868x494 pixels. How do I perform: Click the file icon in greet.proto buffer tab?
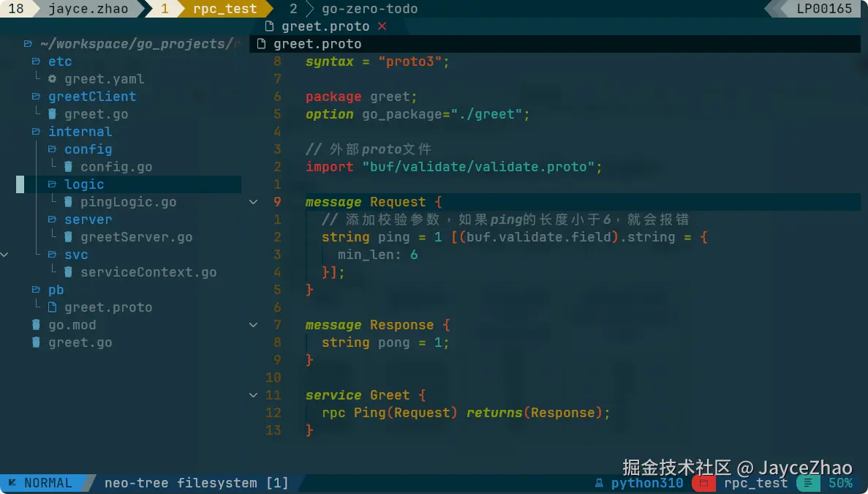tap(270, 26)
